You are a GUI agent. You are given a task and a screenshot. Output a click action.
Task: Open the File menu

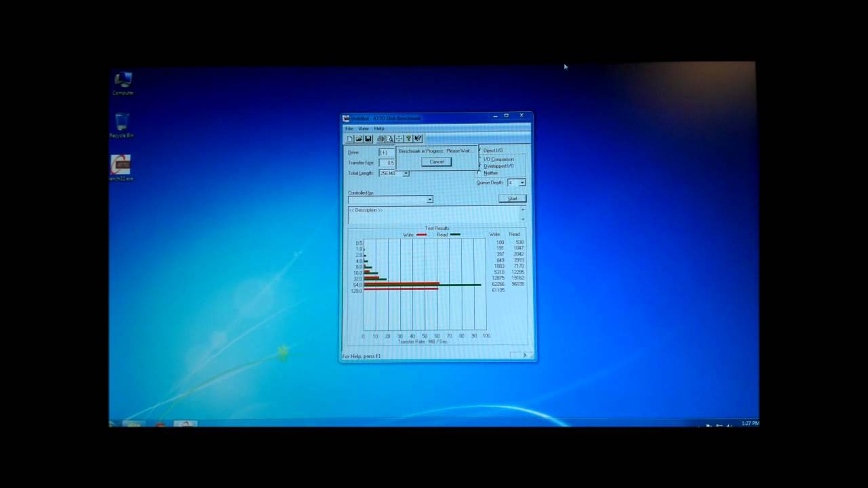349,129
